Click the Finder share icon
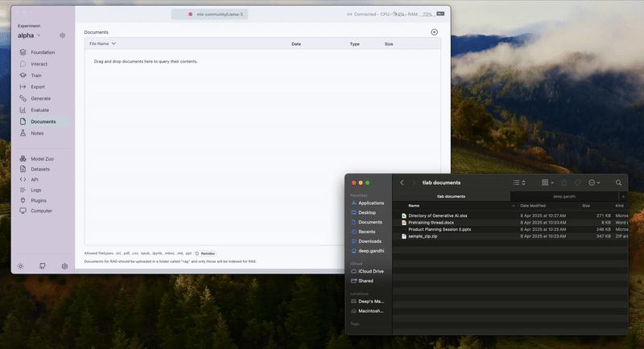The image size is (644, 349). click(x=564, y=183)
